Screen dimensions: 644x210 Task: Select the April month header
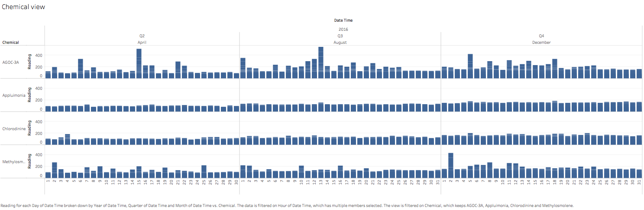pos(142,43)
